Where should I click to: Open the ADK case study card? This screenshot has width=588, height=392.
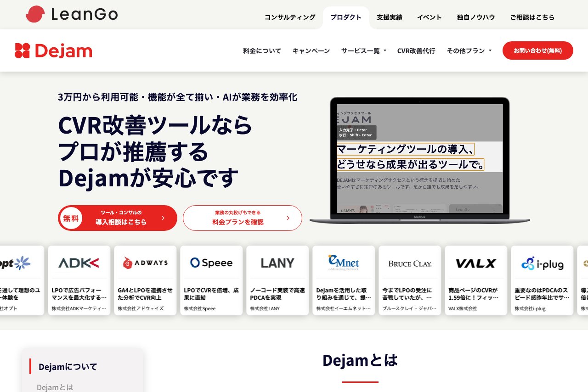[79, 280]
